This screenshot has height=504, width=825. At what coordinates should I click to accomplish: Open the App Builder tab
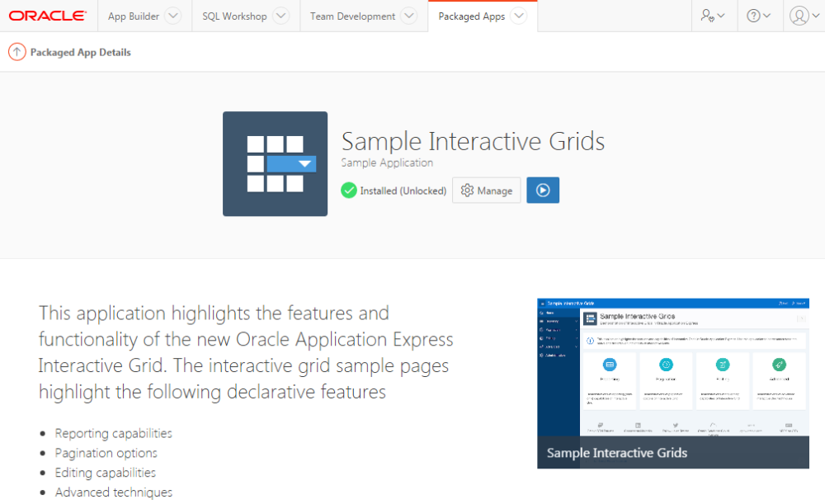tap(133, 16)
